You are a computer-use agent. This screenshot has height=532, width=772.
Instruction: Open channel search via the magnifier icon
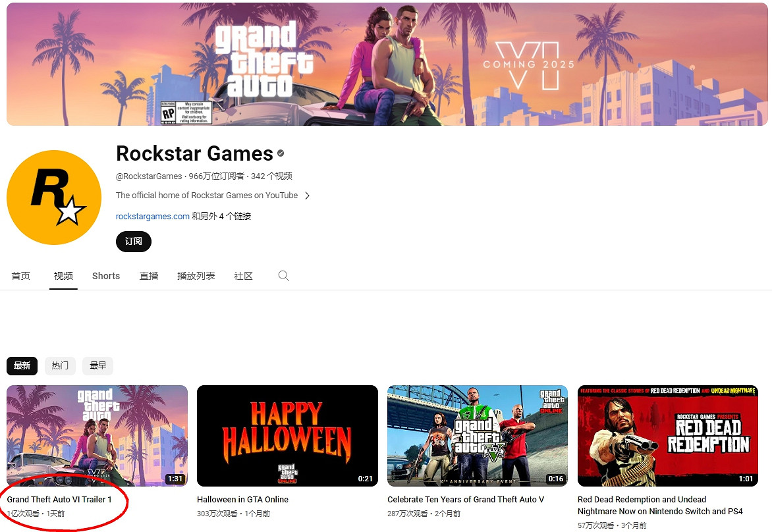click(x=283, y=276)
